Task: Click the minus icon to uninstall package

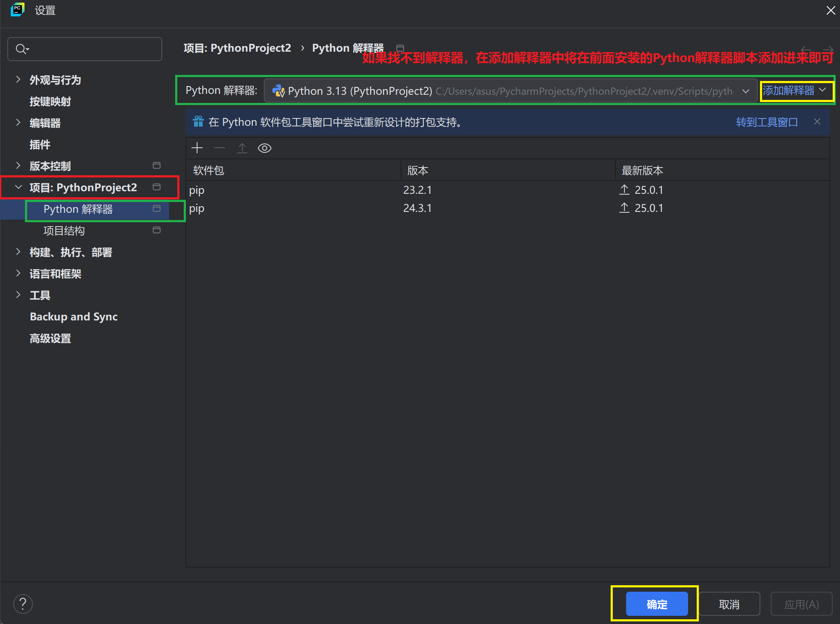Action: (219, 148)
